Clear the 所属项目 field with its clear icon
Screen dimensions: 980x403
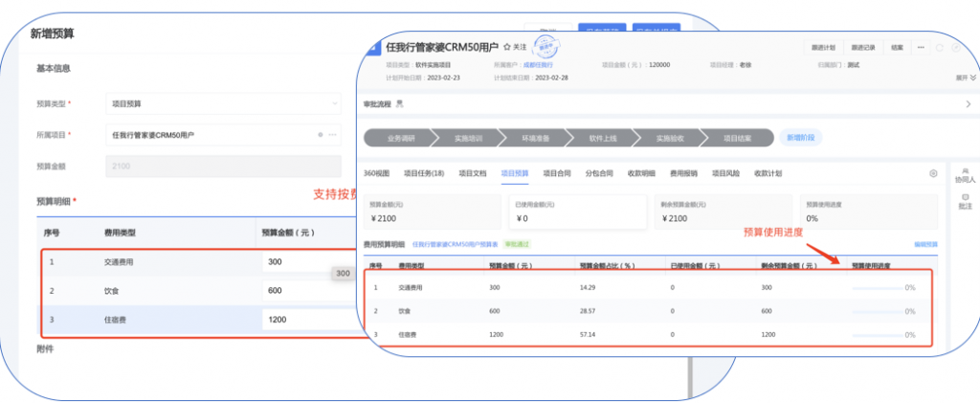[x=321, y=134]
